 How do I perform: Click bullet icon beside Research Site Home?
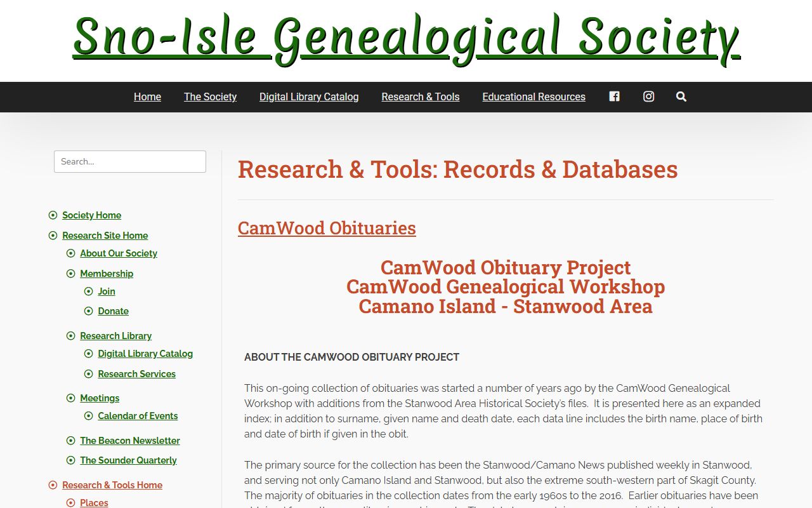(53, 236)
